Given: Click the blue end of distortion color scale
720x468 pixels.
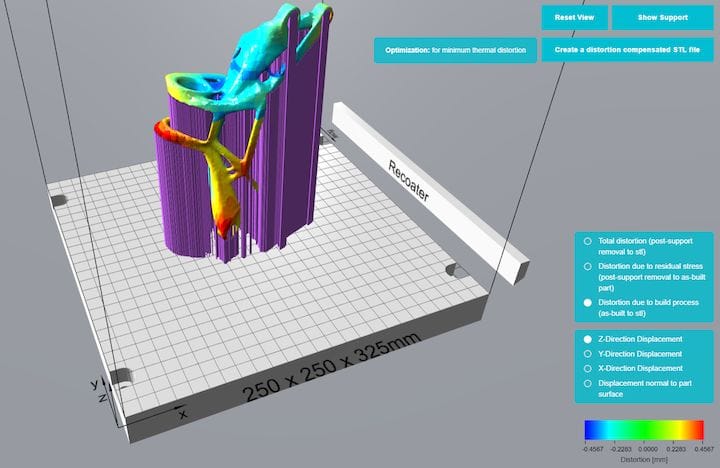Looking at the screenshot, I should click(591, 429).
